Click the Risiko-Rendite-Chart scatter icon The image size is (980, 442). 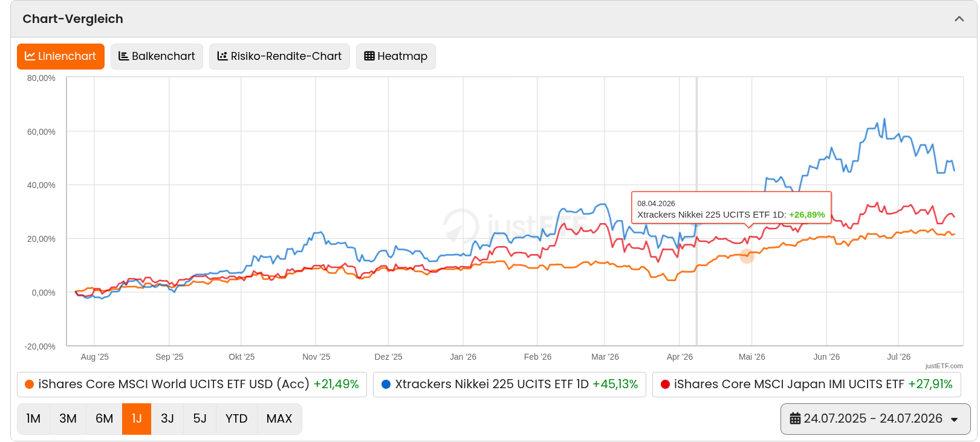(222, 56)
